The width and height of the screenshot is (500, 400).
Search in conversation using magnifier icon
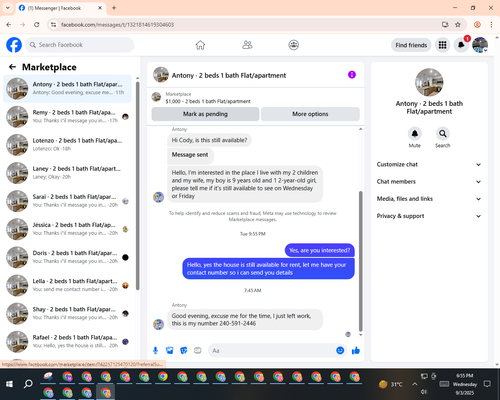(443, 134)
